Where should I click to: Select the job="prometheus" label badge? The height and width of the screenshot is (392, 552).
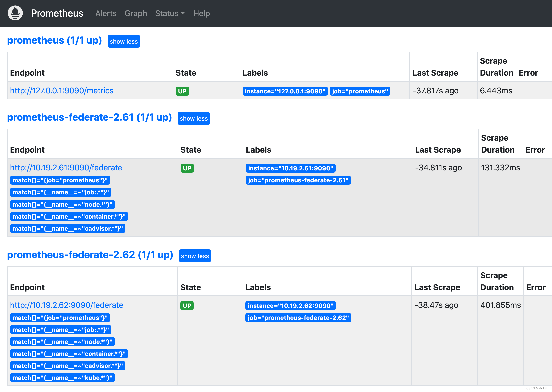360,91
